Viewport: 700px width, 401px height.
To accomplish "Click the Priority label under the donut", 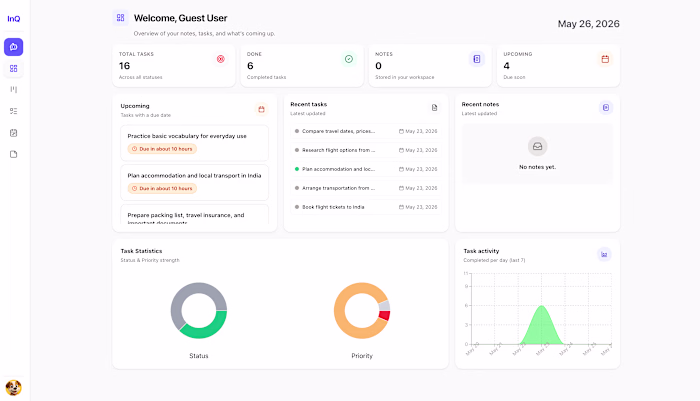I will pyautogui.click(x=362, y=356).
